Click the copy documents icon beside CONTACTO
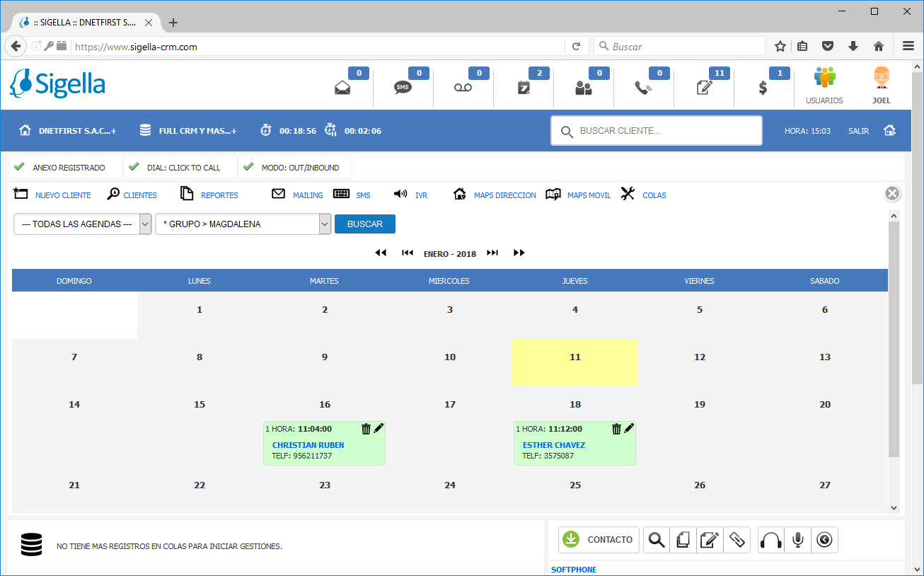 [x=683, y=540]
